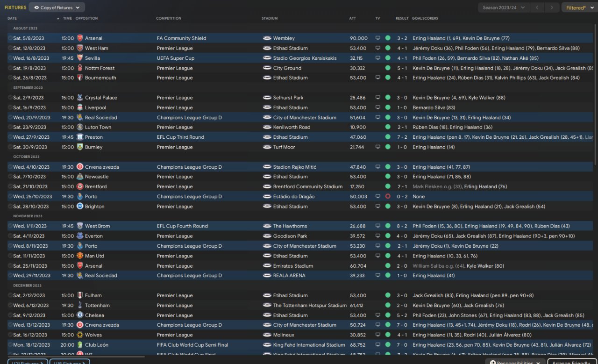Click the Brentford club badge
The width and height of the screenshot is (598, 364).
[x=80, y=186]
